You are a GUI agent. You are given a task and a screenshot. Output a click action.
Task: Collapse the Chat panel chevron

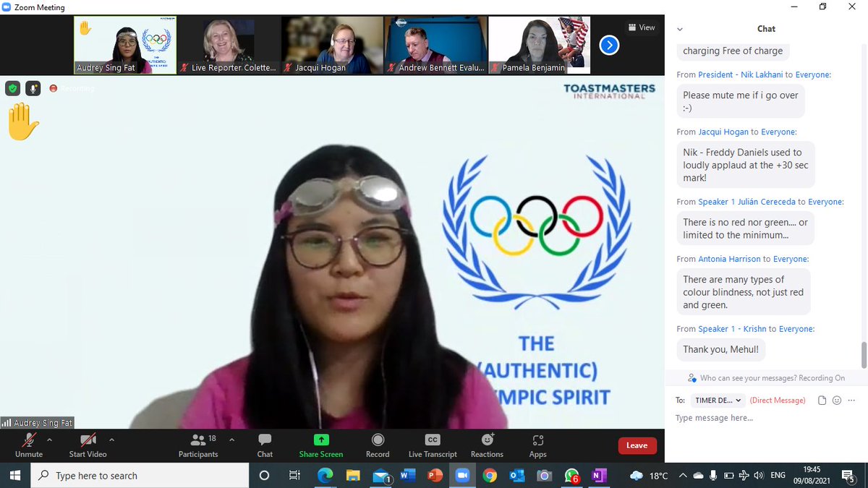(680, 29)
